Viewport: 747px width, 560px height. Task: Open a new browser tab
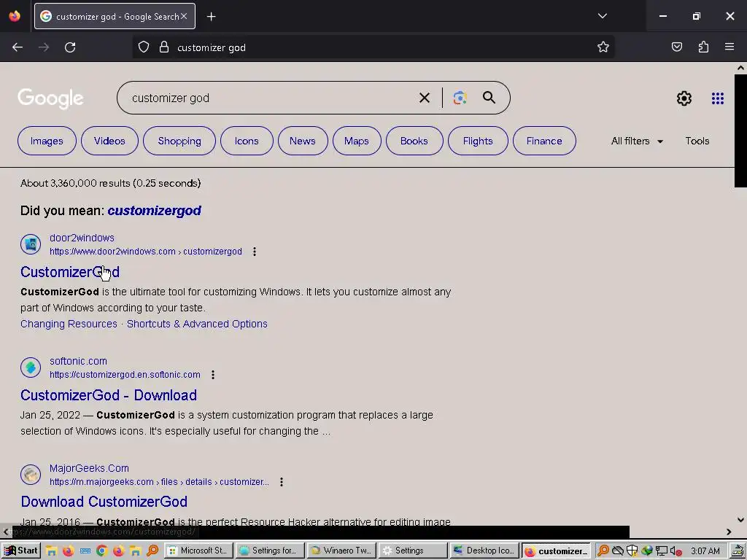point(211,17)
